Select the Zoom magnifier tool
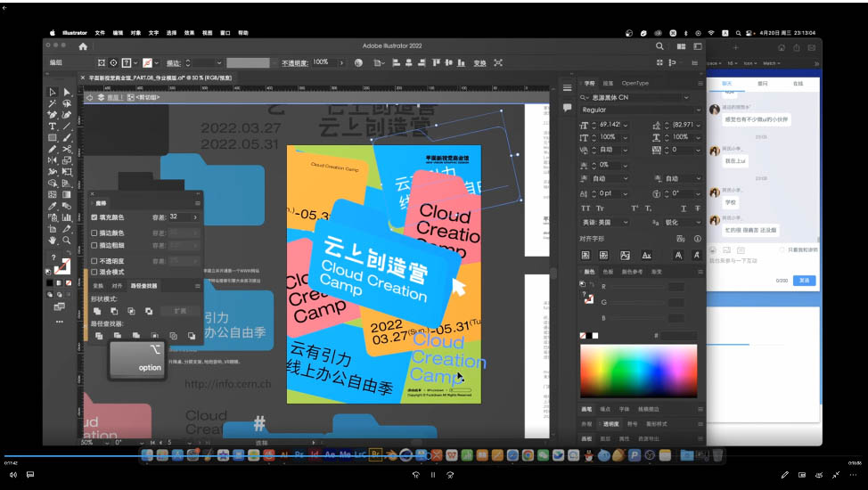Viewport: 868px width, 490px height. (x=67, y=241)
